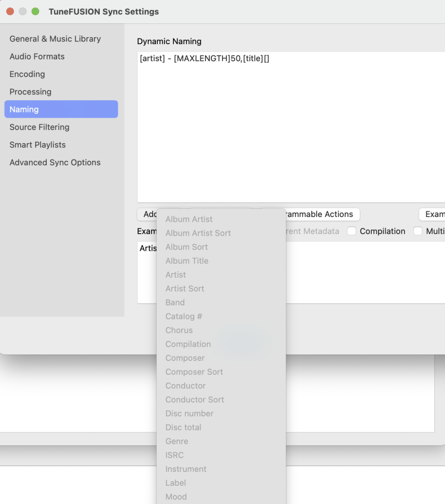Pick Genre from the tag menu
Viewport: 445px width, 504px height.
coord(221,441)
